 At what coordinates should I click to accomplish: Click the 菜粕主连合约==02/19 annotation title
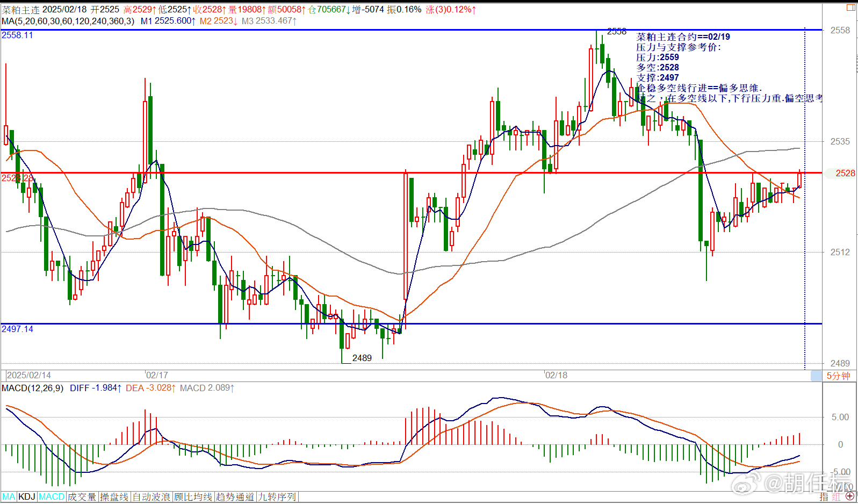pyautogui.click(x=683, y=37)
